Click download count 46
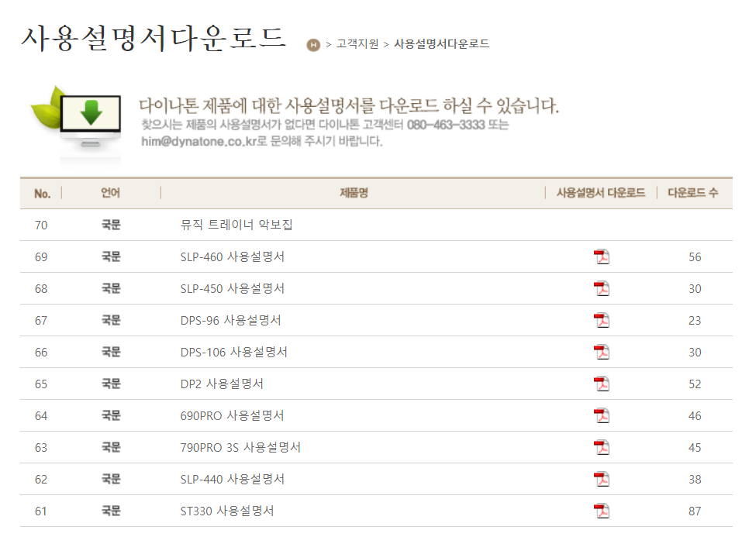Viewport: 756px width, 537px height. (x=695, y=415)
